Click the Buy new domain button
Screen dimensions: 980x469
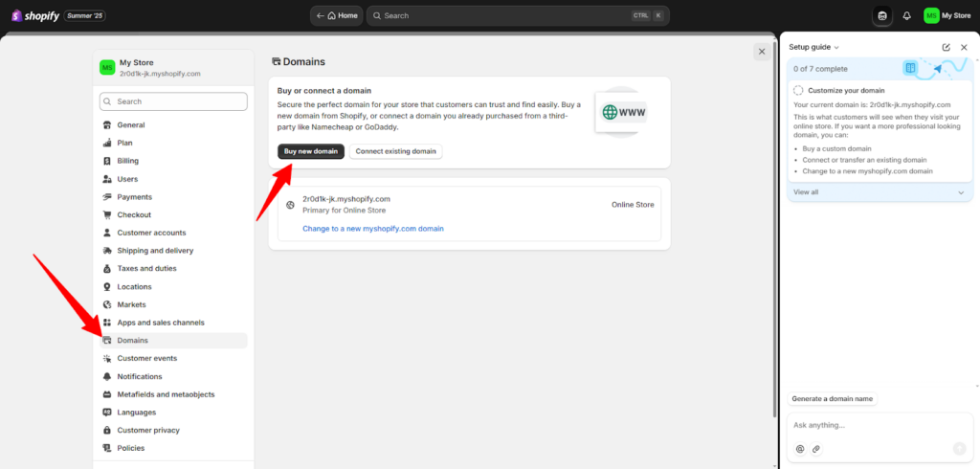tap(310, 151)
